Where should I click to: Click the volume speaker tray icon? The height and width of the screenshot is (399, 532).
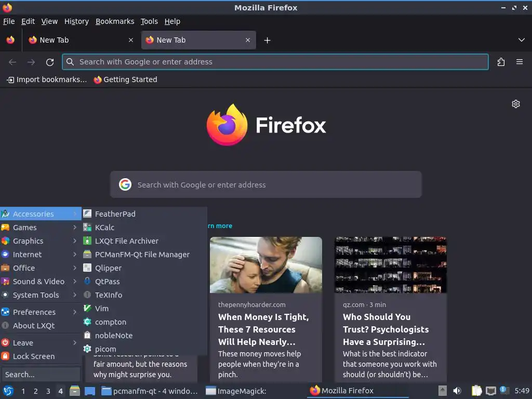coord(457,391)
